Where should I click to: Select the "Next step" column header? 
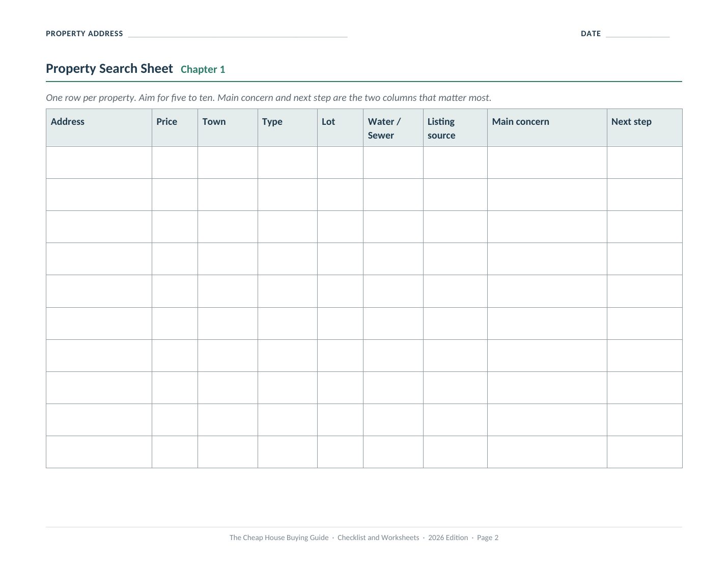coord(645,128)
